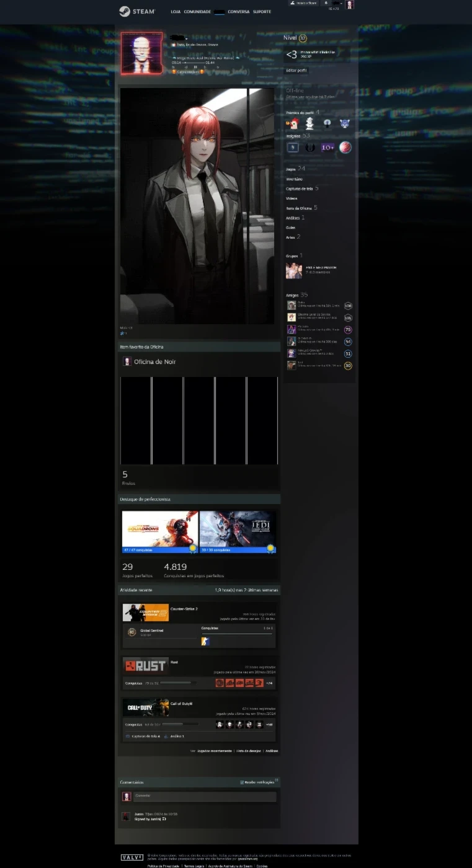Open the Counter-Strike 2 achievement icon
472x868 pixels.
(x=205, y=641)
